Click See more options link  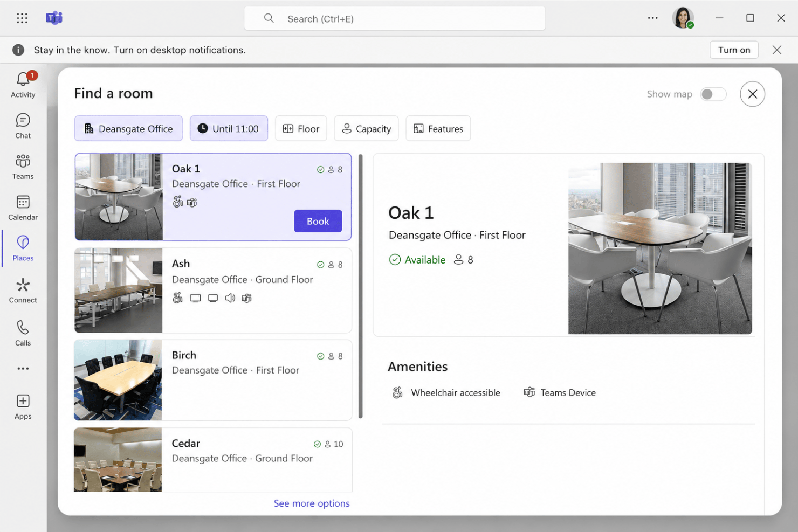(x=312, y=503)
